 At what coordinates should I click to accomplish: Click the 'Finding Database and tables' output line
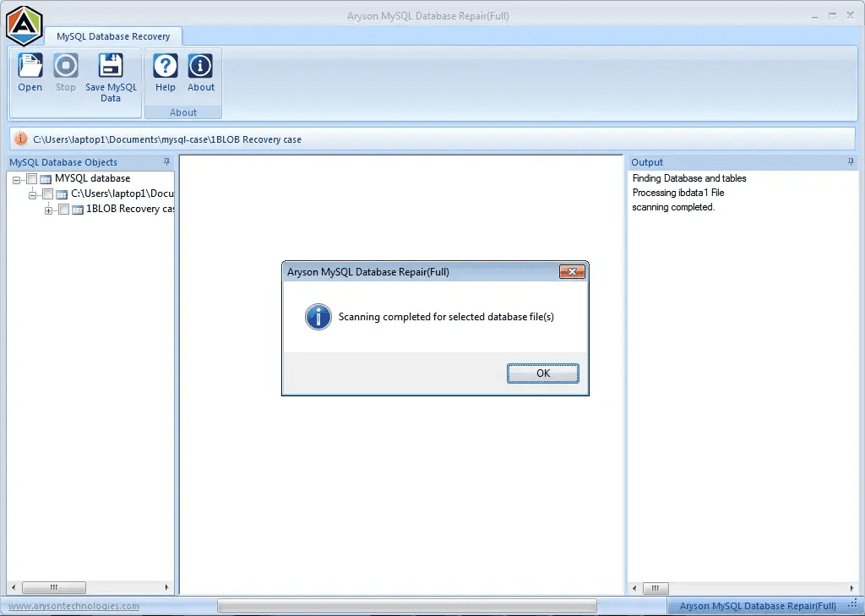point(689,178)
